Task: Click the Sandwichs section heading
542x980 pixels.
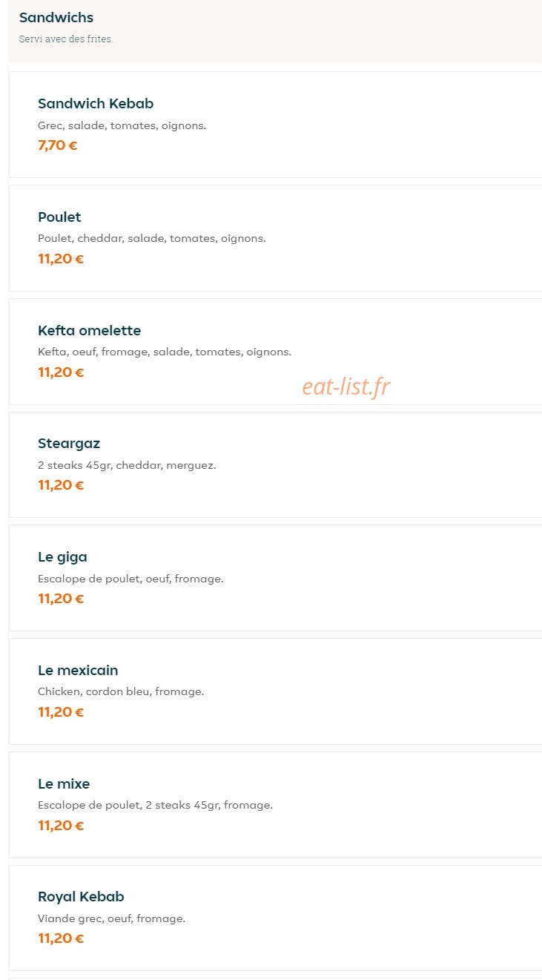Action: tap(56, 17)
